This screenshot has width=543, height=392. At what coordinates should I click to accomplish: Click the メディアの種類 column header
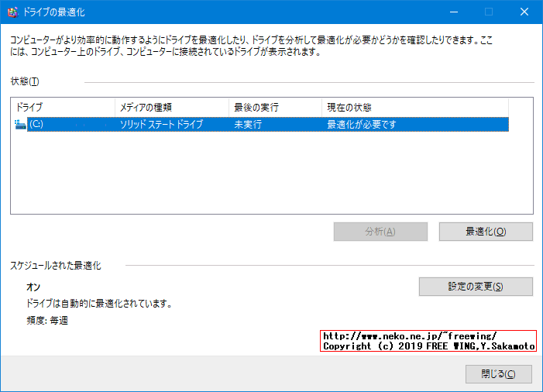pos(172,108)
